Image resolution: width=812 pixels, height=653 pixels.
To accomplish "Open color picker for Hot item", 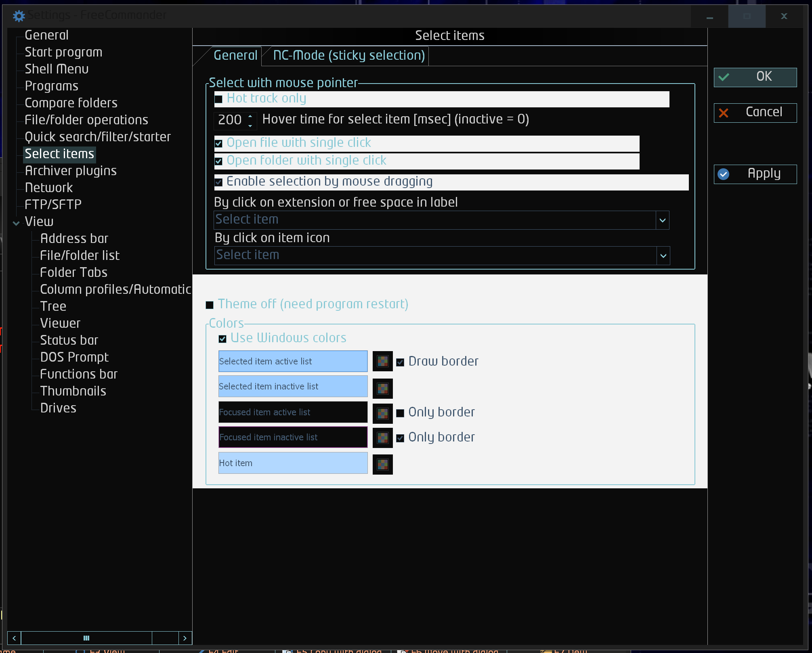I will pos(382,465).
